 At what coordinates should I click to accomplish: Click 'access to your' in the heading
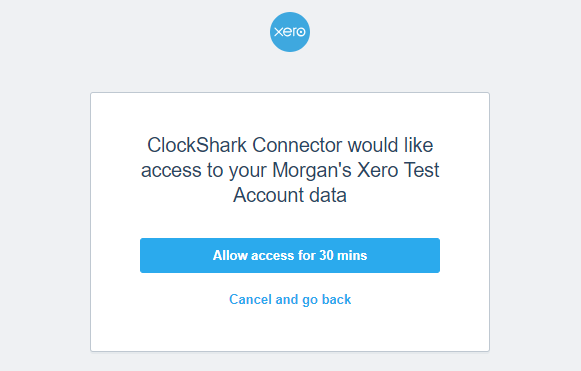(204, 170)
